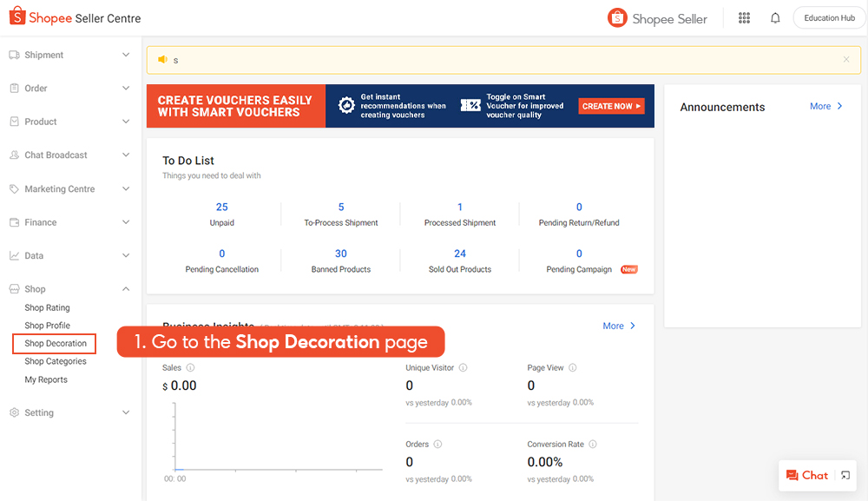Viewport: 868px width, 501px height.
Task: Click the CREATE NOW banner button
Action: click(612, 106)
